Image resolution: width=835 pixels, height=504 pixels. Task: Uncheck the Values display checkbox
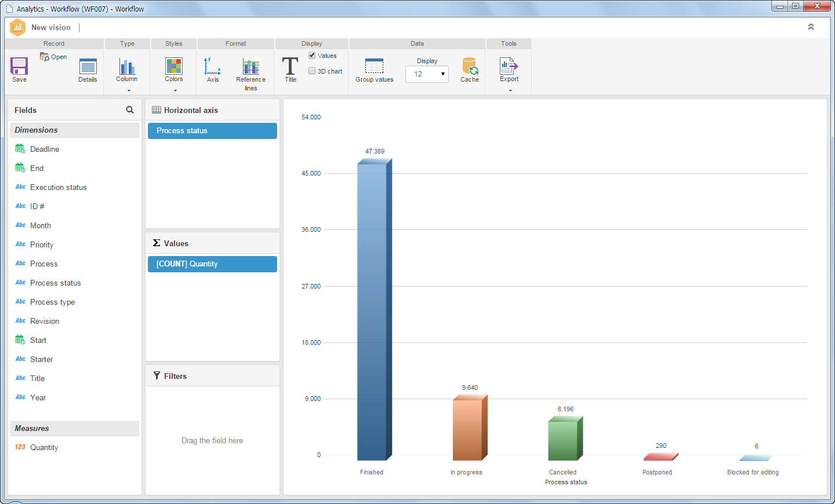tap(312, 56)
